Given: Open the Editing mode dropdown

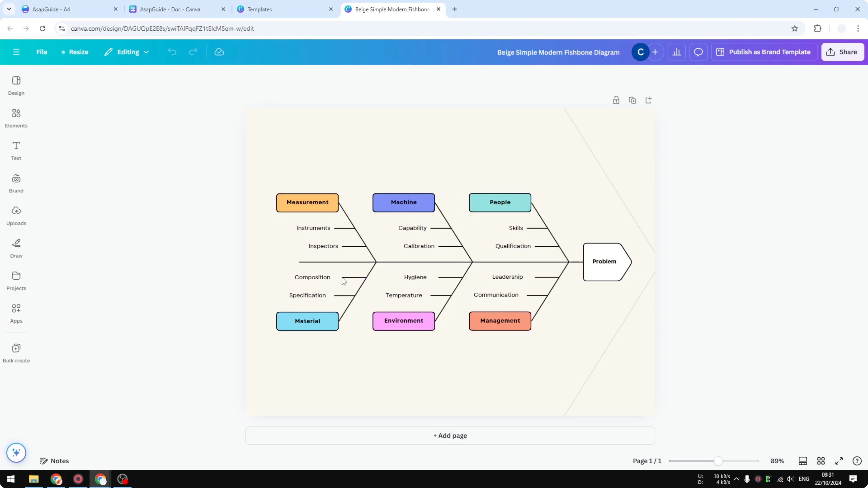Looking at the screenshot, I should [x=127, y=52].
